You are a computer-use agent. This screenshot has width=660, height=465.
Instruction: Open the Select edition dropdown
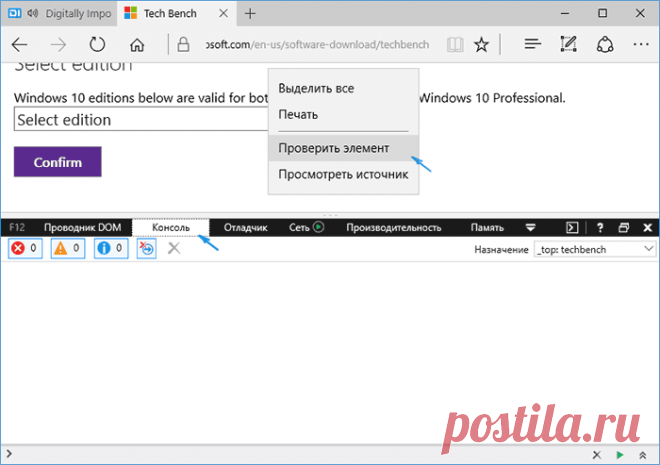click(x=141, y=120)
